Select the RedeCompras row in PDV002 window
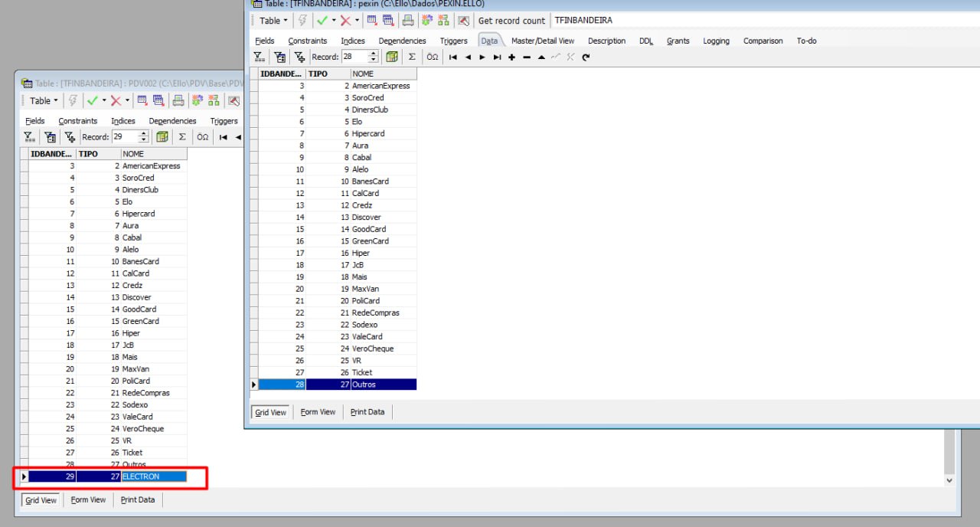The height and width of the screenshot is (527, 980). pos(108,393)
